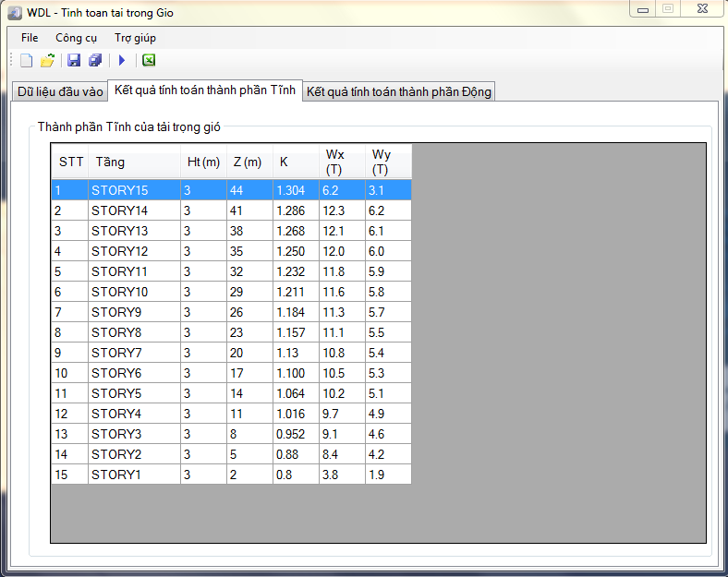
Task: Open the Trợ giúp menu
Action: click(x=135, y=38)
